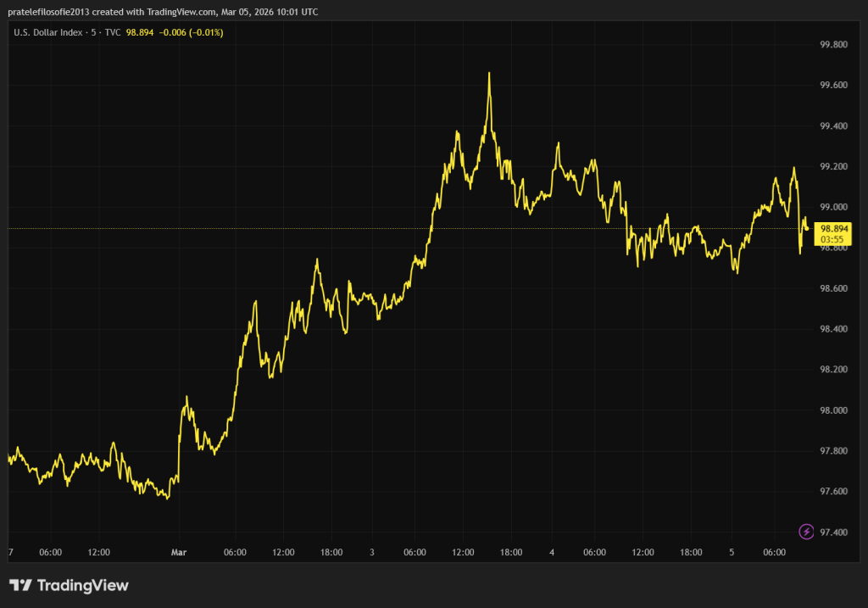Click the highest peak of the yellow line
This screenshot has width=868, height=608.
tap(489, 74)
